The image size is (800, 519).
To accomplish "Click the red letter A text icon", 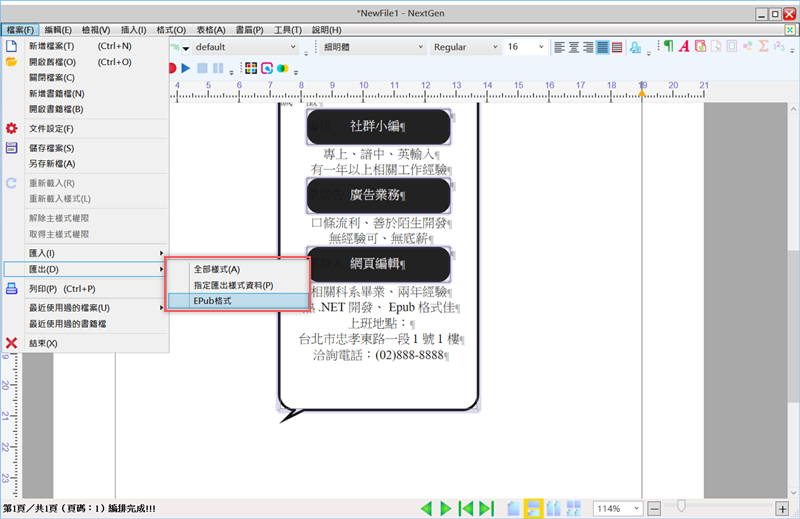I will click(x=684, y=47).
